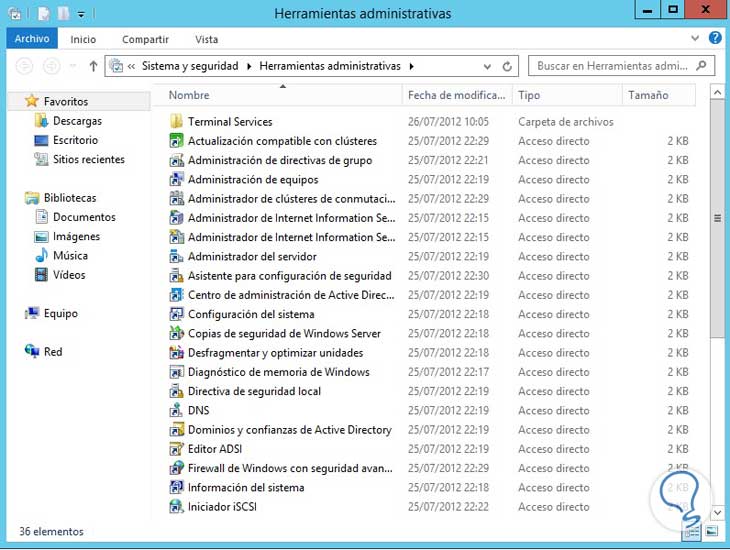
Task: Click the Música note icon in sidebar
Action: pos(41,255)
